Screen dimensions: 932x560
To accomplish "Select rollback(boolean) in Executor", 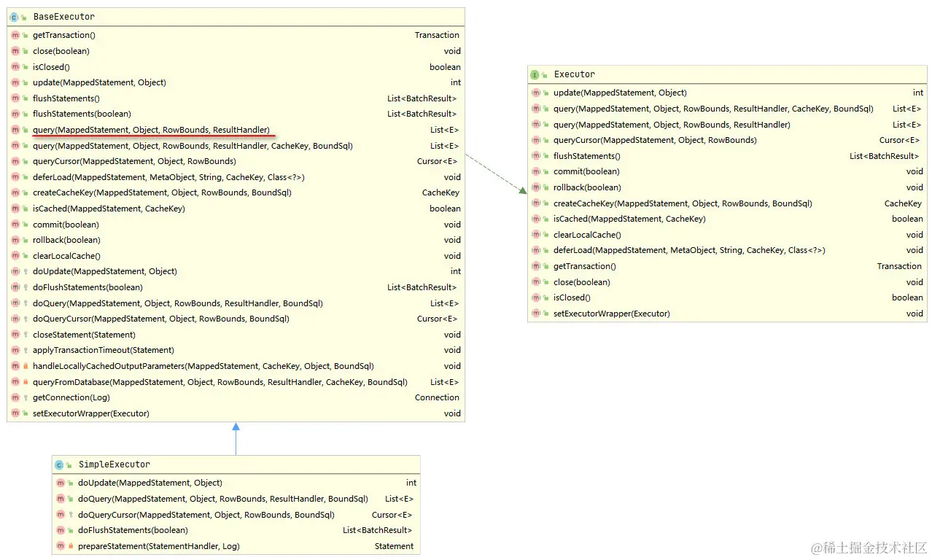I will coord(587,187).
